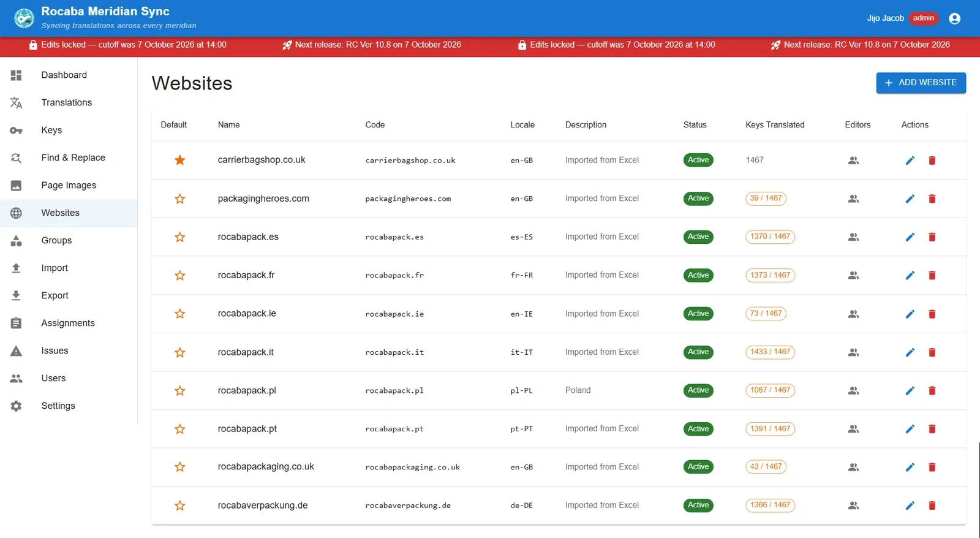Set packagingheroes.com as default with star
This screenshot has height=538, width=980.
[179, 199]
